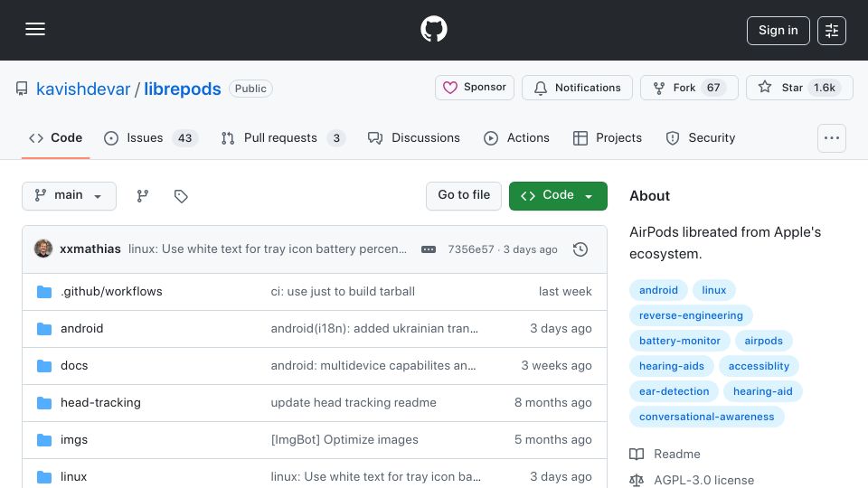View tags via the tag icon
The height and width of the screenshot is (488, 868).
pos(181,196)
